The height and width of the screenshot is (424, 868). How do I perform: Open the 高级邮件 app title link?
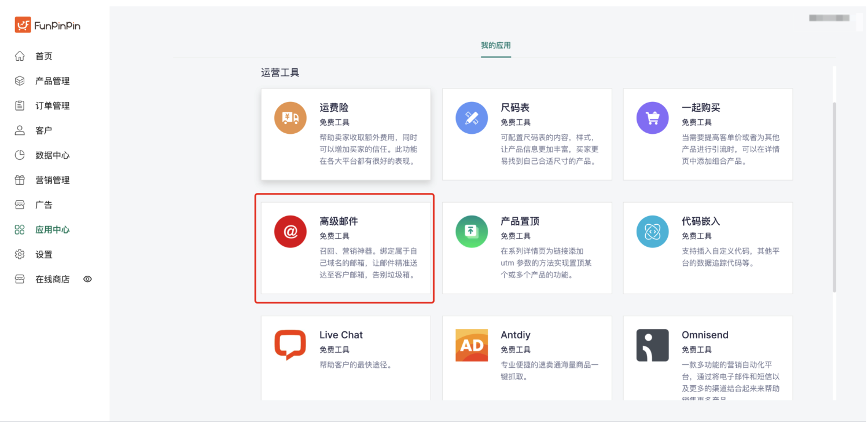pyautogui.click(x=339, y=221)
